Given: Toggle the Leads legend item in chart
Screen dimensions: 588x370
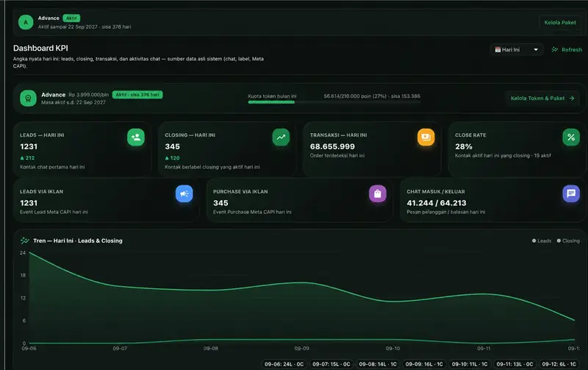Looking at the screenshot, I should (x=542, y=241).
